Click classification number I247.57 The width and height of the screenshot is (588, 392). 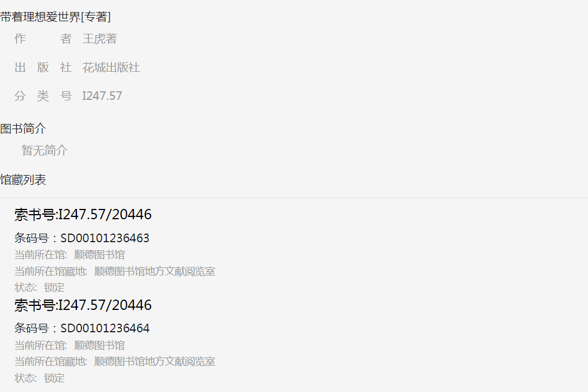[x=102, y=96]
